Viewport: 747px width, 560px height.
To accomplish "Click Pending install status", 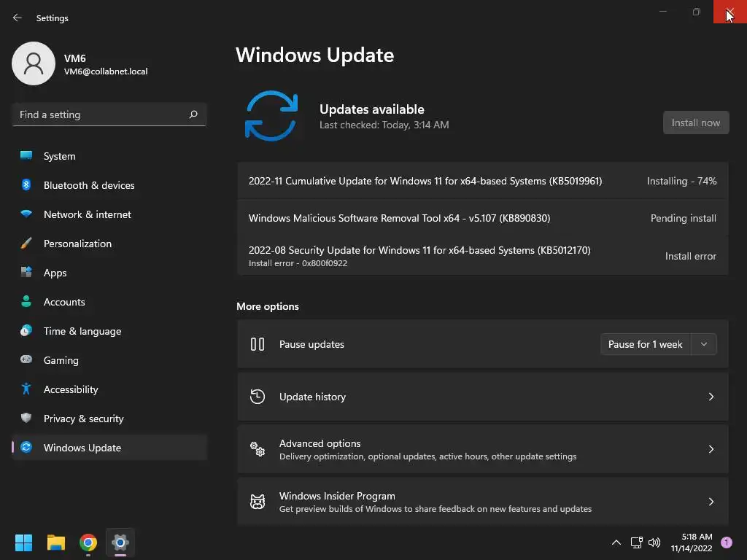I will point(683,218).
